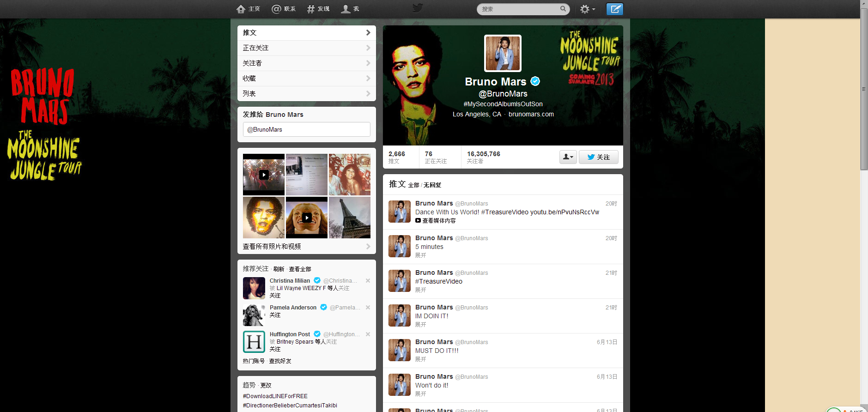The image size is (868, 412).
Task: Open Pamela Anderson's avatar
Action: pyautogui.click(x=254, y=315)
